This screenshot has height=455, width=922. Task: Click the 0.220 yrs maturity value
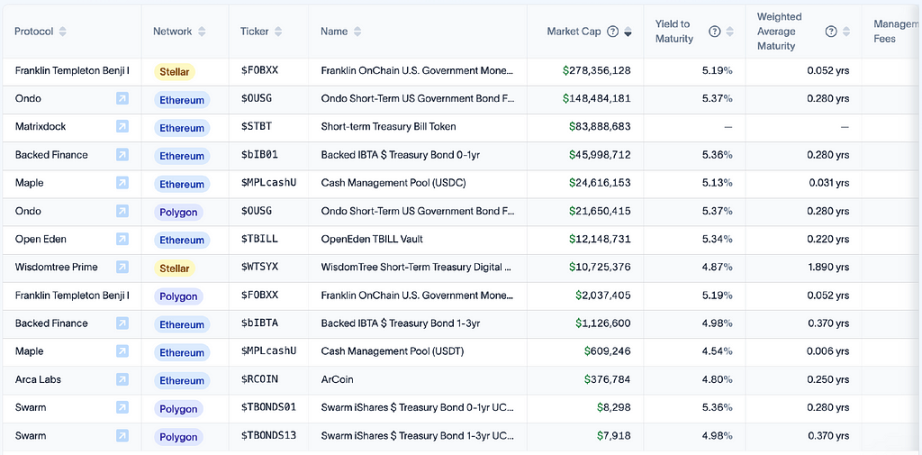(828, 239)
